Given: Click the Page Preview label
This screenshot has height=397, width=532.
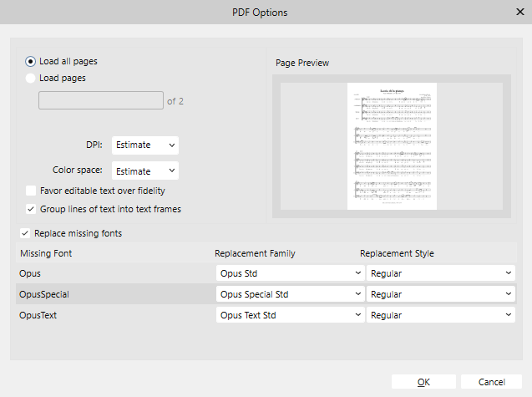Looking at the screenshot, I should click(x=302, y=63).
